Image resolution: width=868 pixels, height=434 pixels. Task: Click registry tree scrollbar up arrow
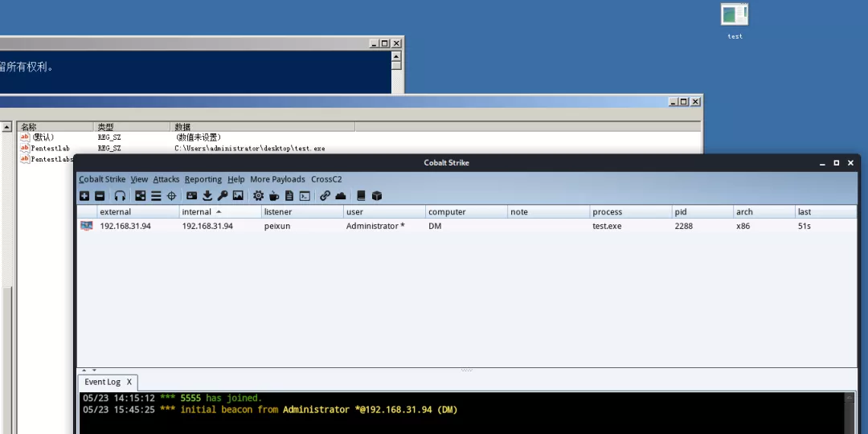(6, 127)
